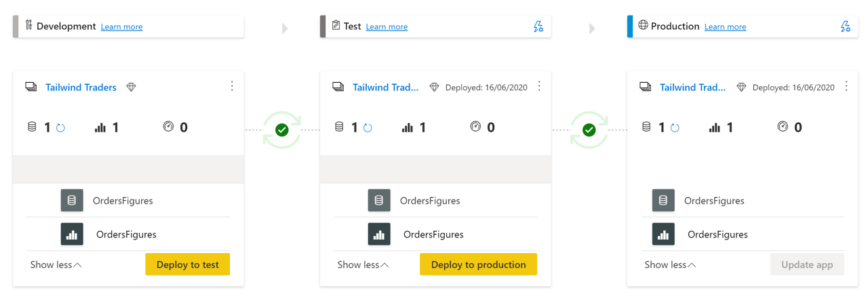Click premium diamond icon on Development workspace
Viewport: 868px width, 300px height.
(132, 87)
